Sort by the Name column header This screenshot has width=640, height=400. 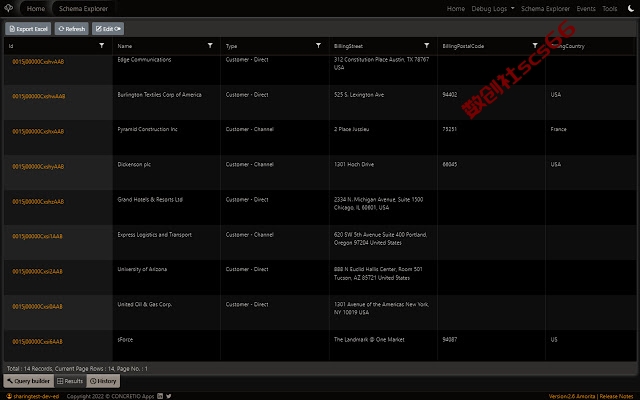coord(124,46)
